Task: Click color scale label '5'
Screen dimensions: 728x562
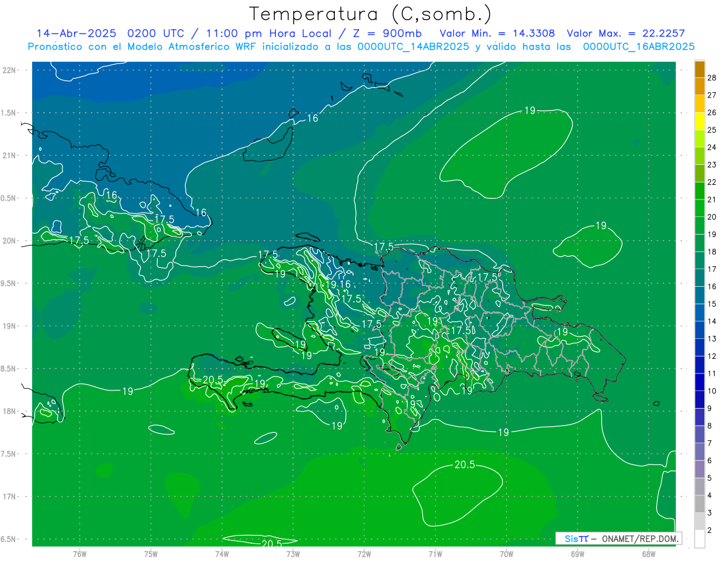Action: click(x=711, y=478)
